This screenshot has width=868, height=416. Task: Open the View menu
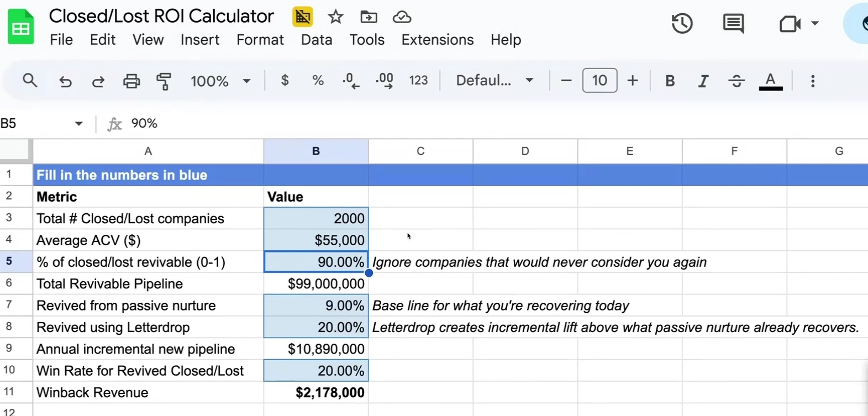(148, 40)
